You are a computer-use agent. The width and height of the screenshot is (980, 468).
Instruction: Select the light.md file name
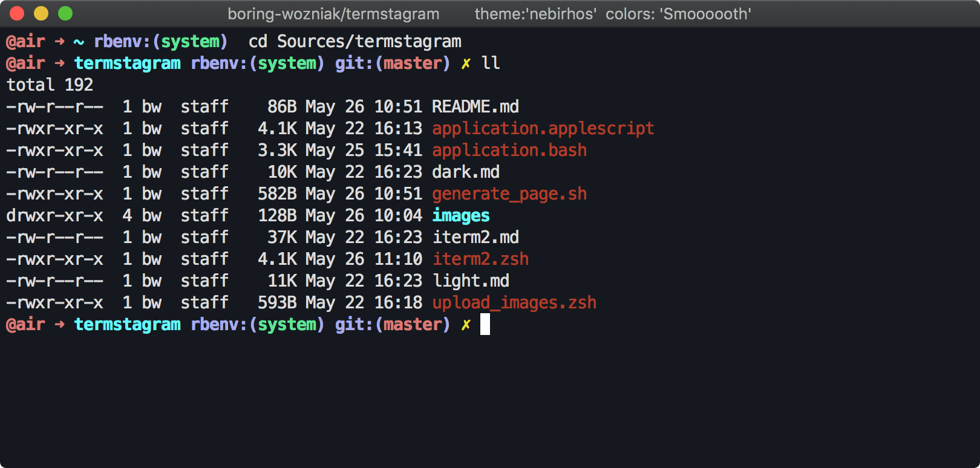(x=471, y=281)
